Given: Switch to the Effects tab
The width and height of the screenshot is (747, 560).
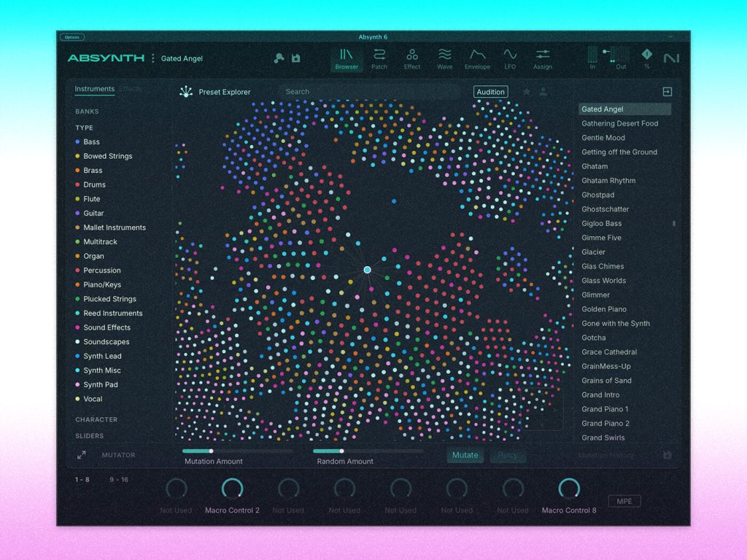Looking at the screenshot, I should click(130, 89).
